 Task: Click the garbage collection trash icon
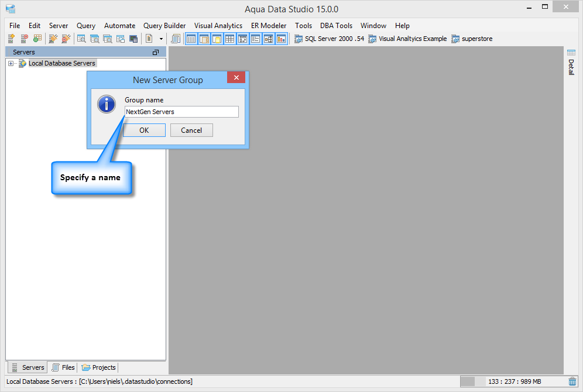coord(572,381)
